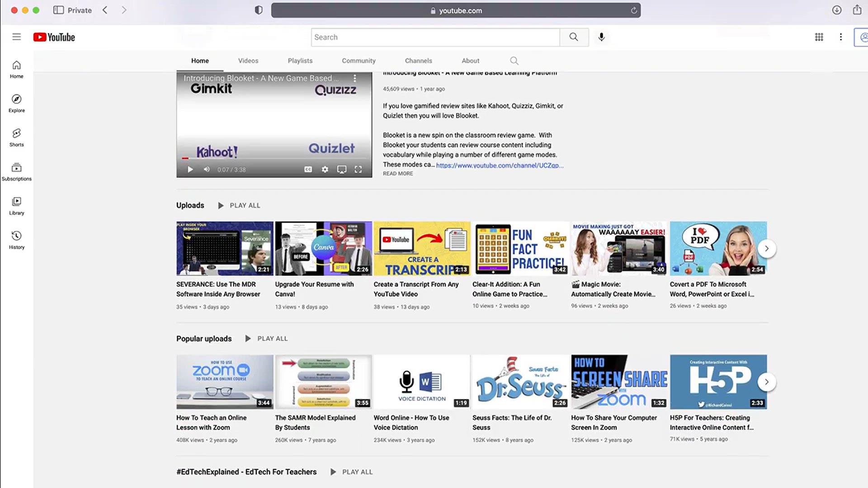Viewport: 868px width, 488px height.
Task: Click the YouTube logo
Action: point(54,37)
